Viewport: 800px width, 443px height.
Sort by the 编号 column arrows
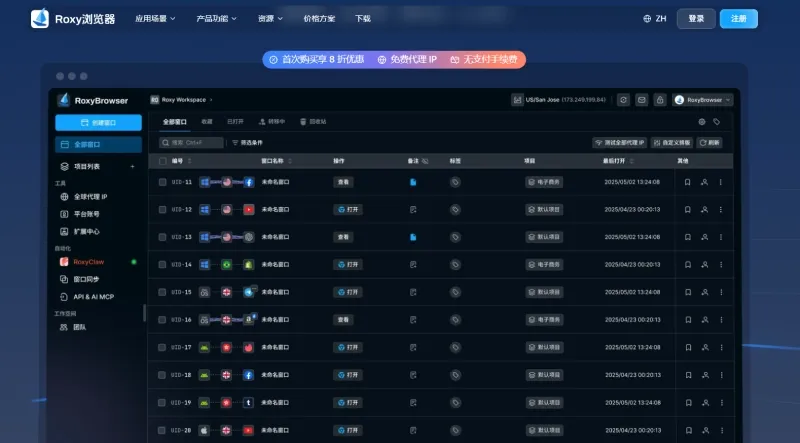[x=190, y=161]
